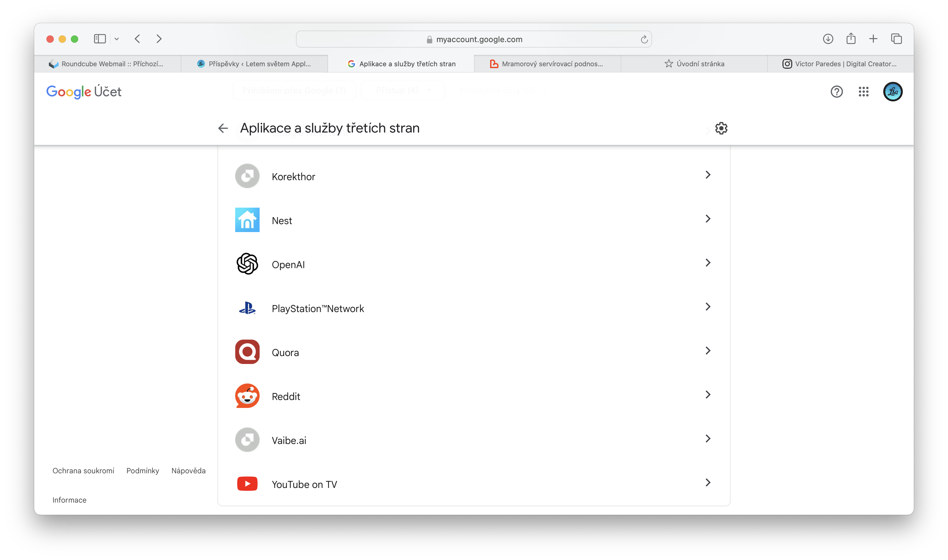Go back using the page back arrow
948x560 pixels.
coord(223,128)
